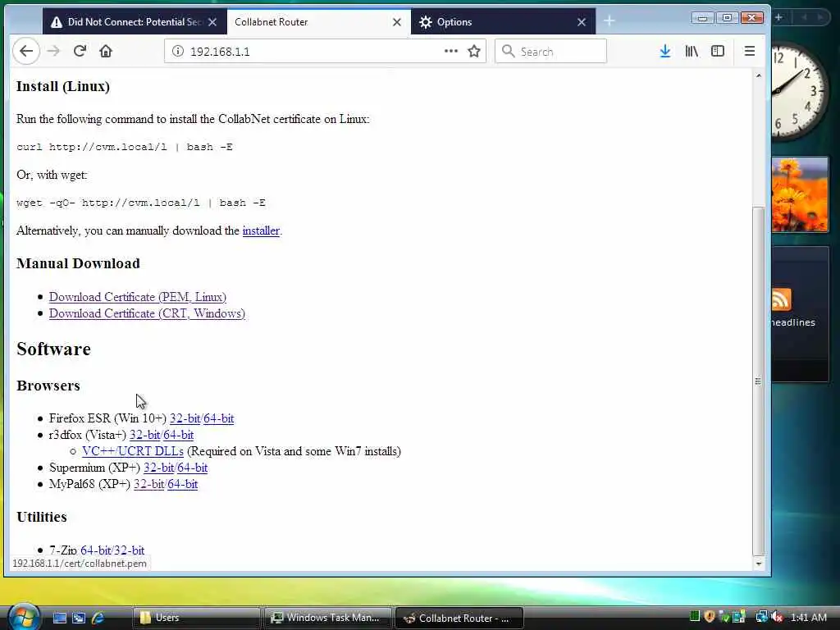Image resolution: width=840 pixels, height=630 pixels.
Task: Download Supermium 64-bit
Action: coord(192,468)
